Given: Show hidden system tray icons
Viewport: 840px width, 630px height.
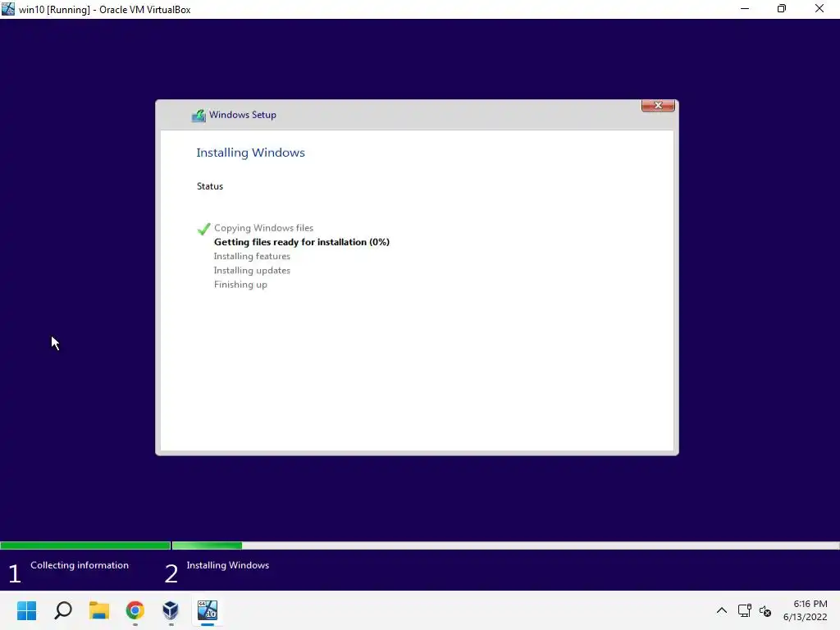Looking at the screenshot, I should click(x=722, y=610).
